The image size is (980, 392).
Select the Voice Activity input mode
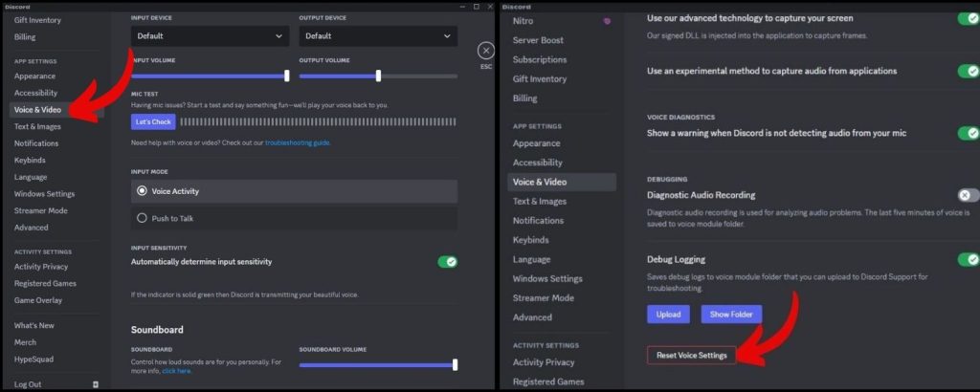click(x=295, y=191)
